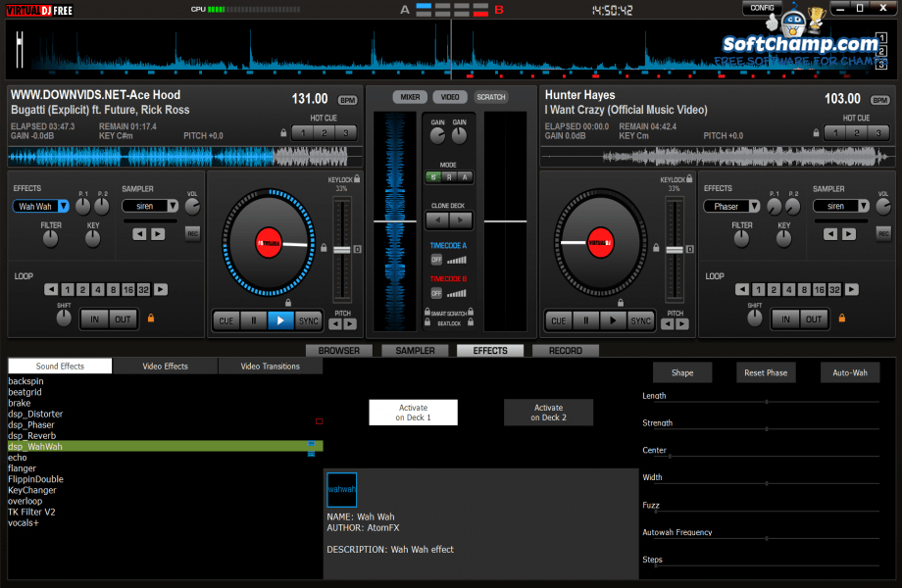This screenshot has height=588, width=902.
Task: Halve loop length on deck A
Action: coord(51,289)
